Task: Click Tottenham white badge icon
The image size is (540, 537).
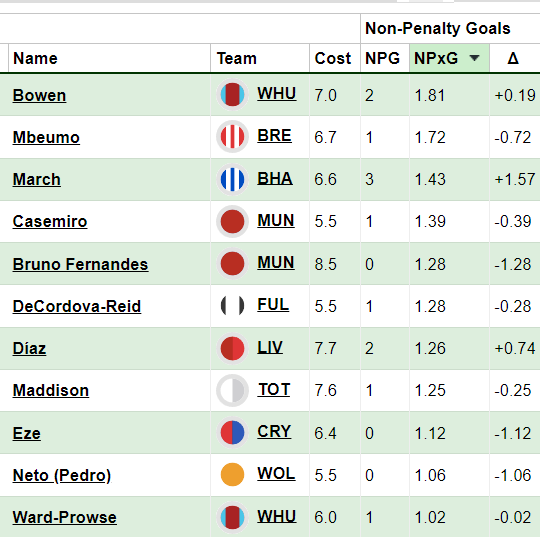Action: point(232,390)
